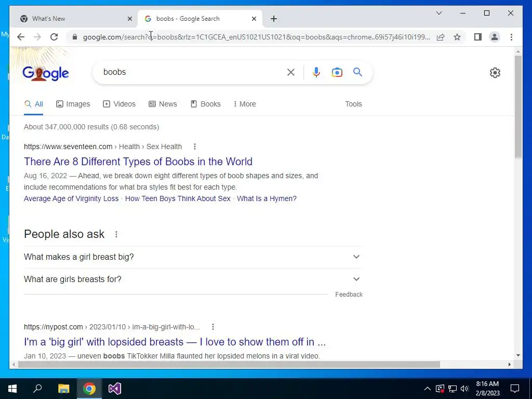The height and width of the screenshot is (399, 532).
Task: Open the Chrome three-dot menu
Action: [511, 37]
